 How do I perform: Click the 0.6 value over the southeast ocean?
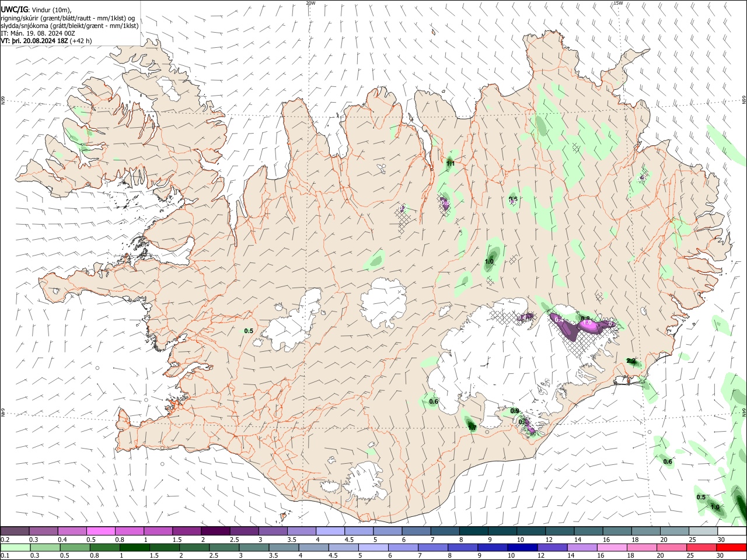(x=668, y=461)
